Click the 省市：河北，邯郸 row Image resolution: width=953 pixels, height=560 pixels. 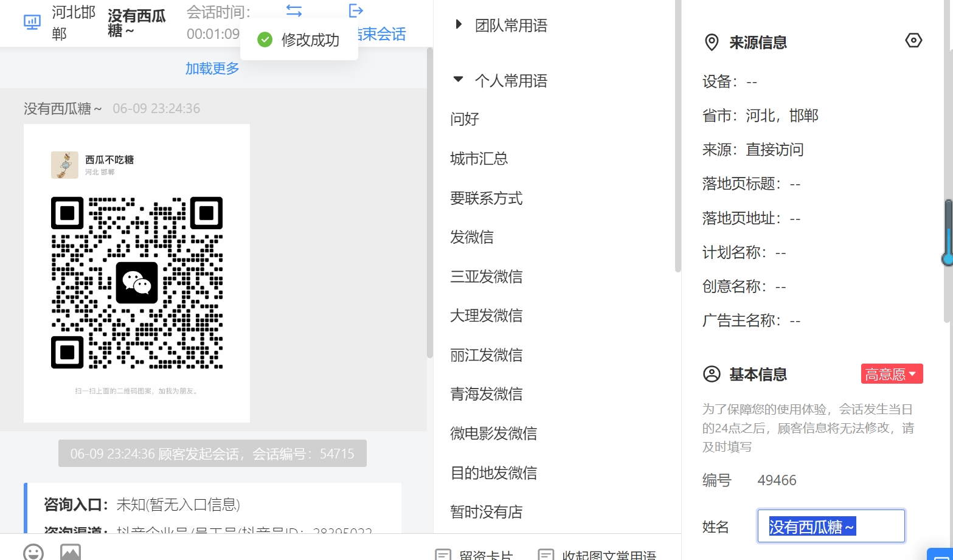point(760,116)
